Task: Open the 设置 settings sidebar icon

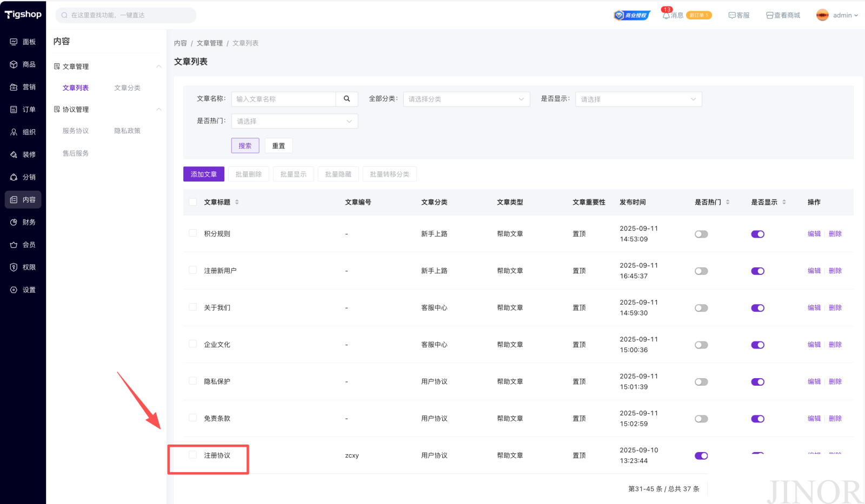Action: pos(14,290)
